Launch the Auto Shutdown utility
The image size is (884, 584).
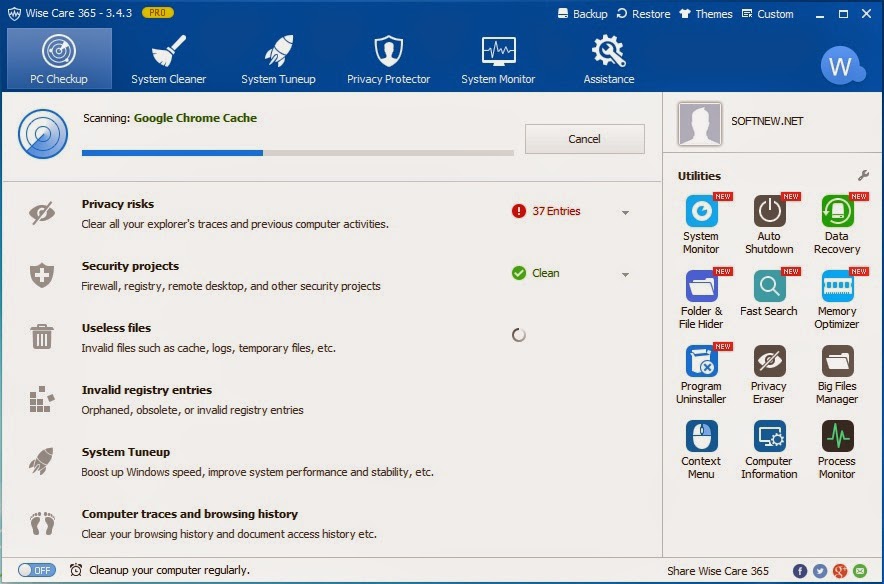point(769,224)
